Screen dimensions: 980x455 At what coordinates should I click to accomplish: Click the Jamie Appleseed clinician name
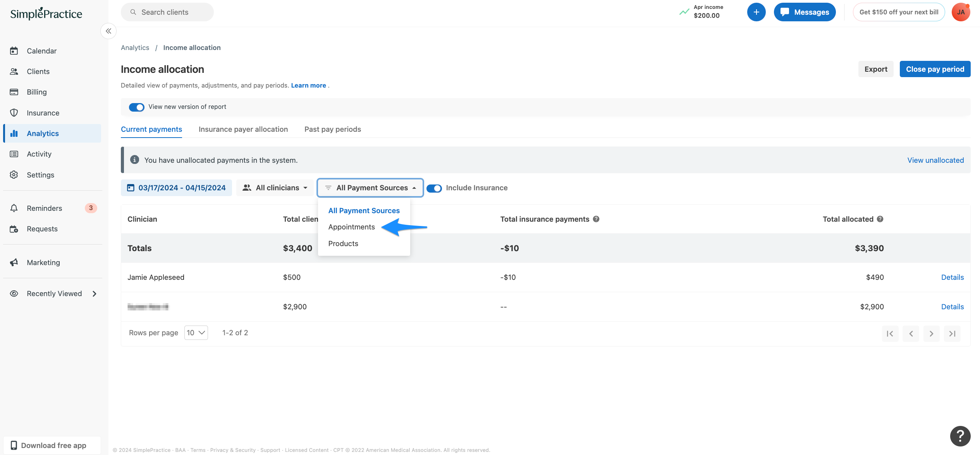click(x=156, y=277)
